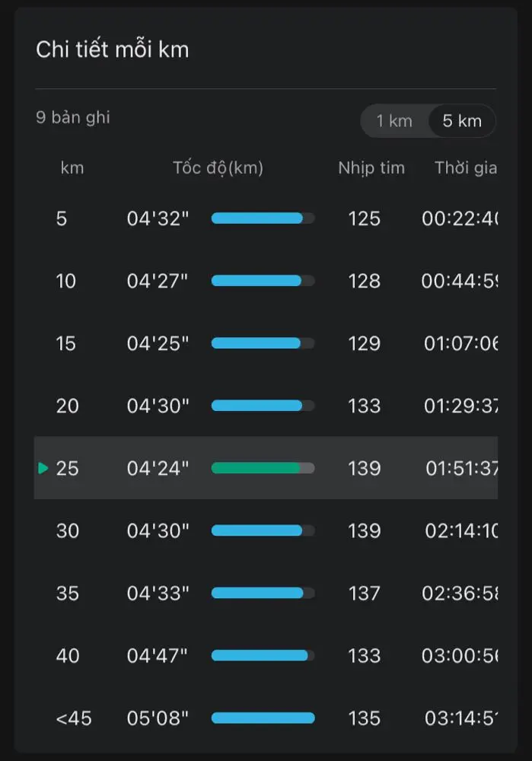Click the Nhịp tim column header

pos(371,168)
